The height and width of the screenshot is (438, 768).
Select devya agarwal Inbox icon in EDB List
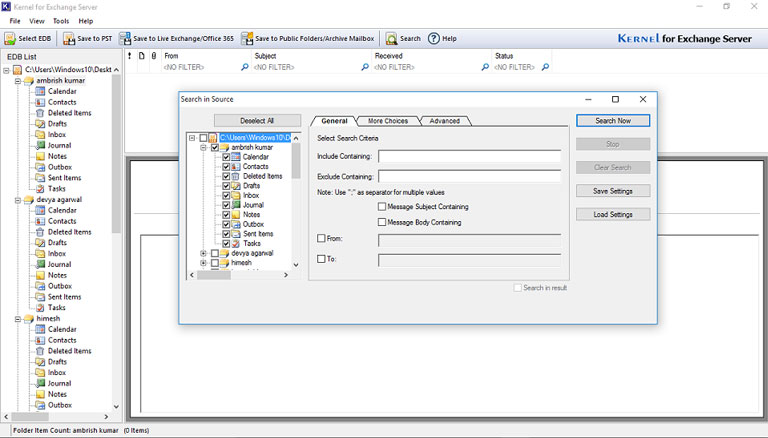click(40, 253)
